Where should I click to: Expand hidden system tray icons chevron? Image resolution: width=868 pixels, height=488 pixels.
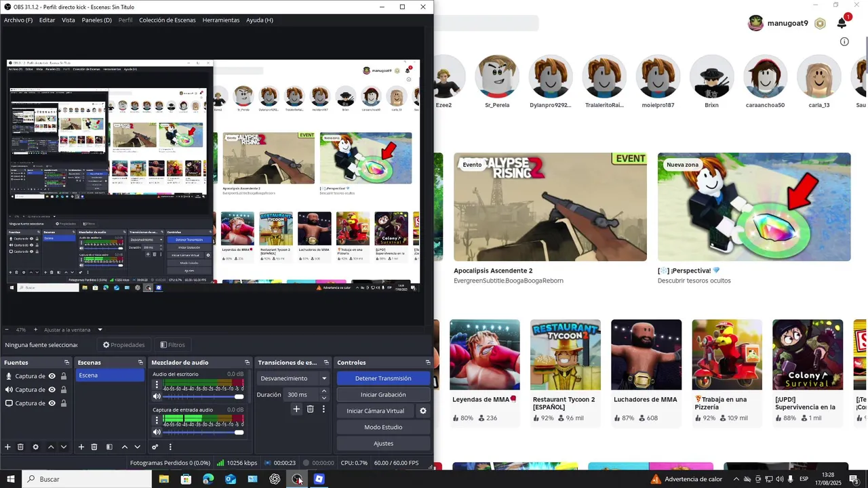736,479
